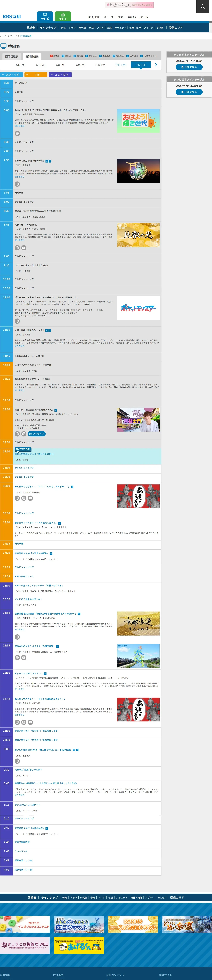Viewport: 212px width, 980px height.
Task: Open globe icon for 京都浪漫 program
Action: (x=17, y=637)
